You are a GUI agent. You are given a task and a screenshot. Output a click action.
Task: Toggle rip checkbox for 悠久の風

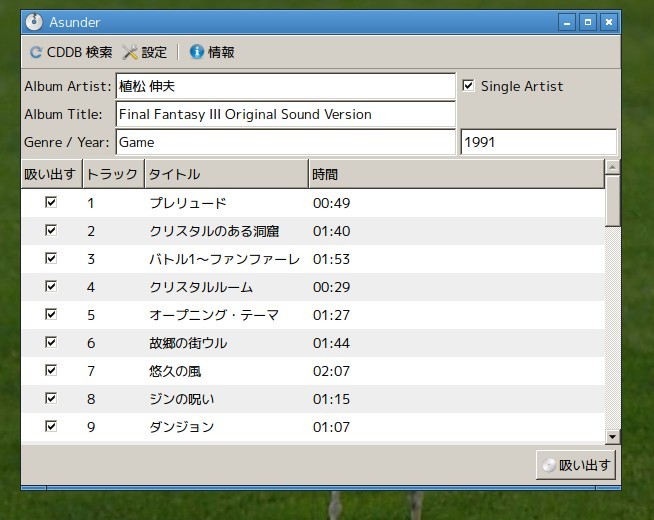coord(51,370)
